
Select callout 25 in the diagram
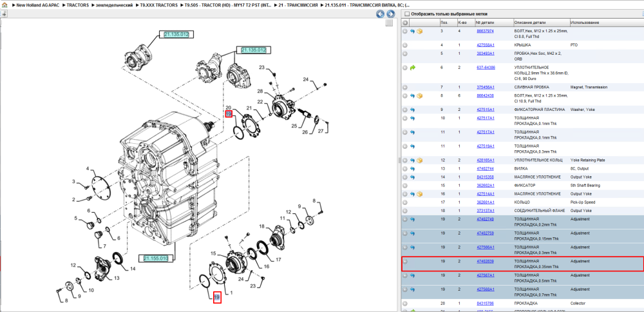coord(294,126)
